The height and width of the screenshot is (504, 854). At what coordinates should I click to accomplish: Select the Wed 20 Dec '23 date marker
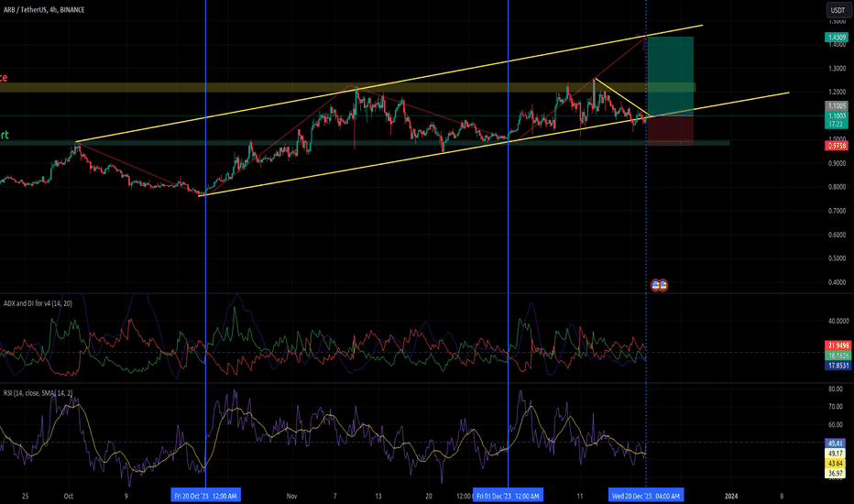[x=646, y=496]
